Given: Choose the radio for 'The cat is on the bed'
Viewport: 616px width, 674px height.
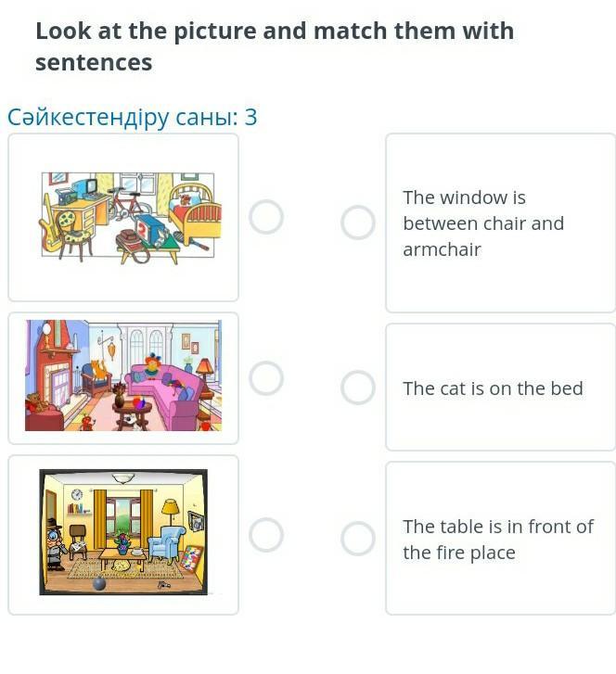Looking at the screenshot, I should [x=358, y=388].
